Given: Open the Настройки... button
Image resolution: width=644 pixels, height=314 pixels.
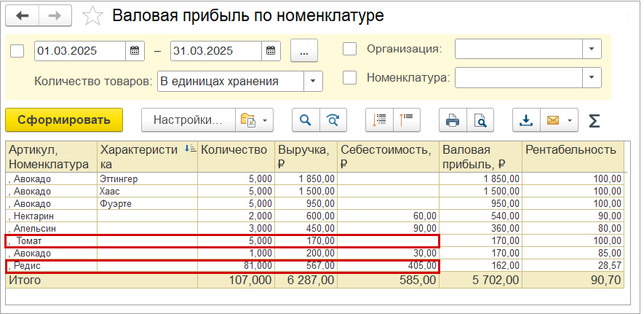Looking at the screenshot, I should pos(187,120).
